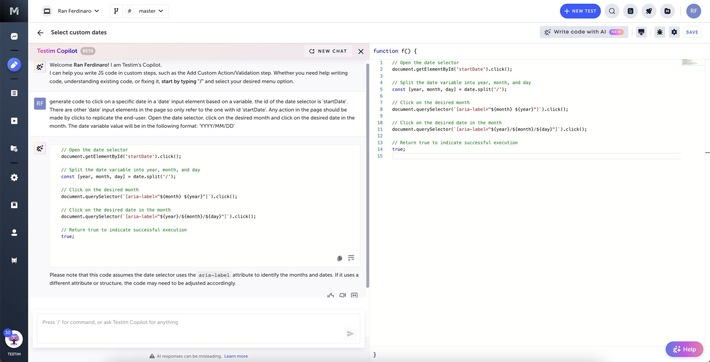
Task: Start a NEW CHAT
Action: coord(328,51)
